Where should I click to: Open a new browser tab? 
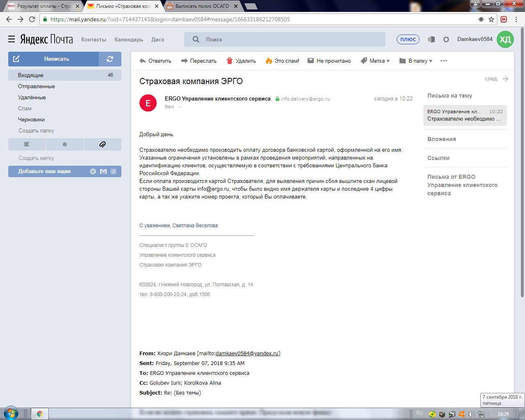(250, 6)
